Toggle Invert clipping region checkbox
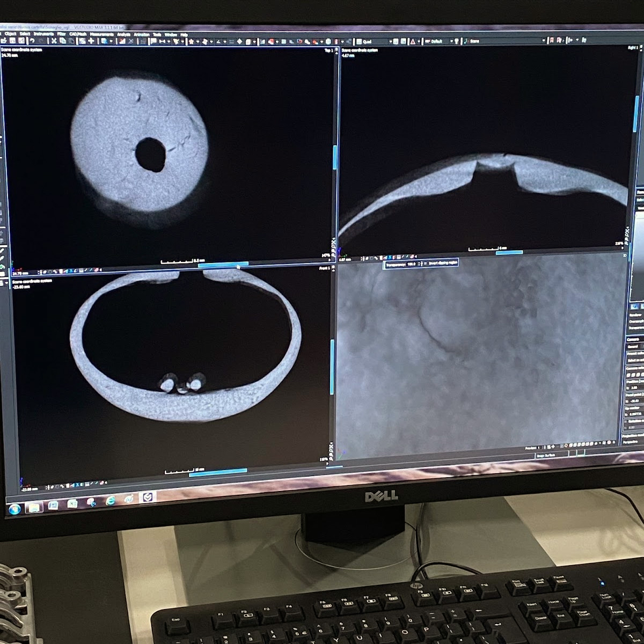The height and width of the screenshot is (644, 644). 425,264
